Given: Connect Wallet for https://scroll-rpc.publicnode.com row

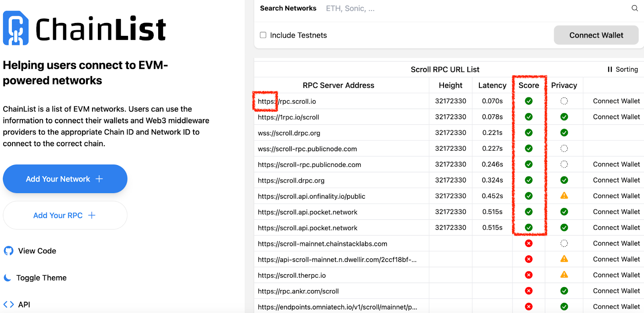Looking at the screenshot, I should [616, 164].
